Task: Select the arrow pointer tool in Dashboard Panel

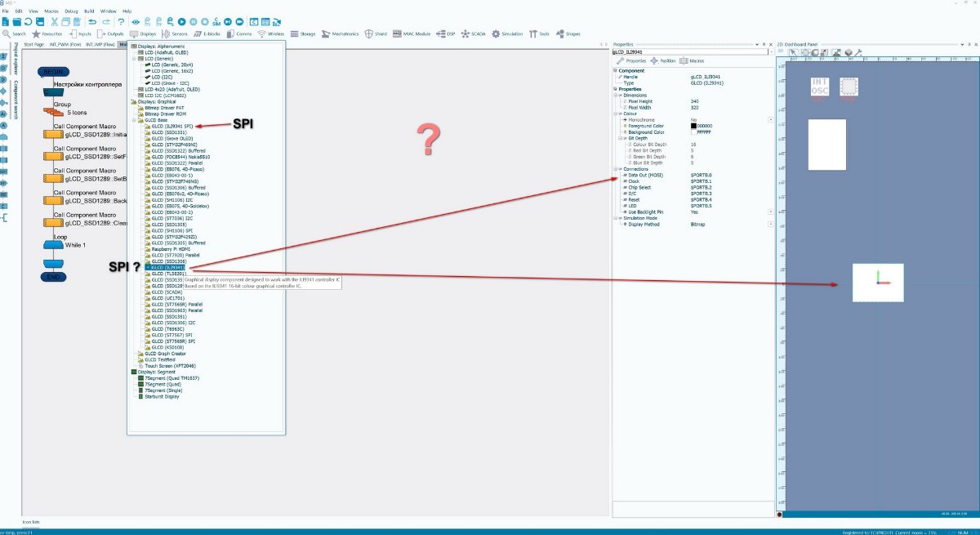Action: [x=792, y=52]
